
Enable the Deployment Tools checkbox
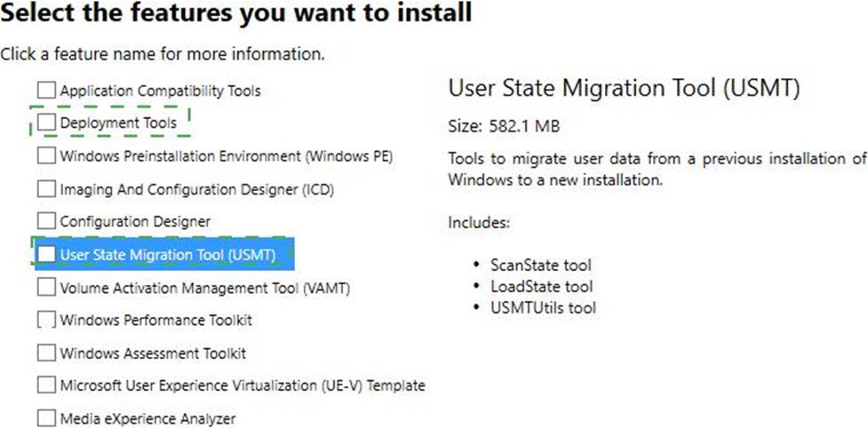pyautogui.click(x=46, y=123)
